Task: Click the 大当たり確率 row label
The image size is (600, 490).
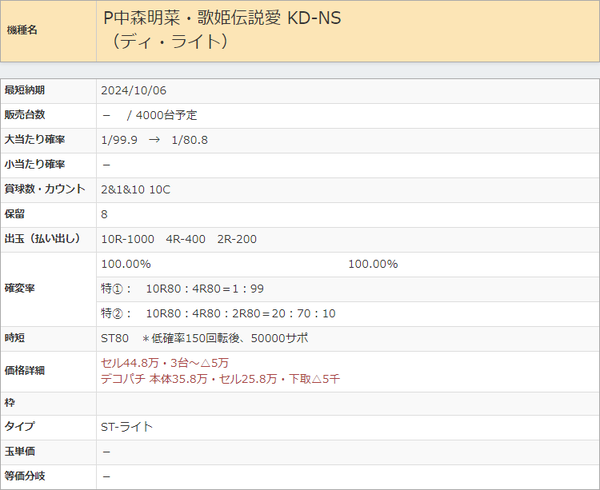Action: [34, 140]
